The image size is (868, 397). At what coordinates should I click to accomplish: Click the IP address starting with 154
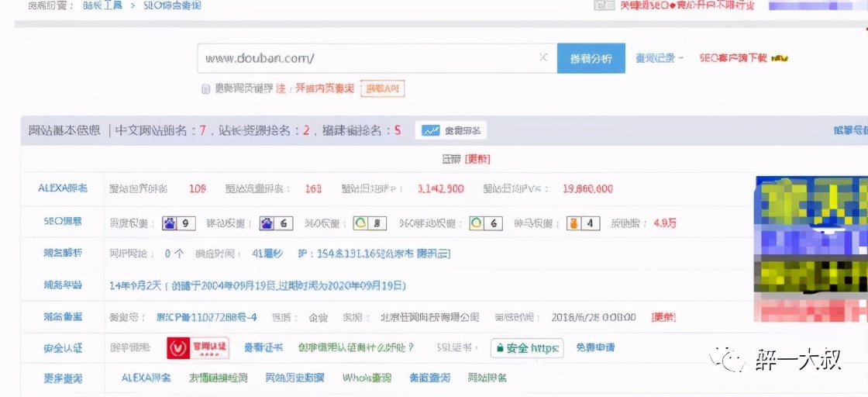click(374, 254)
